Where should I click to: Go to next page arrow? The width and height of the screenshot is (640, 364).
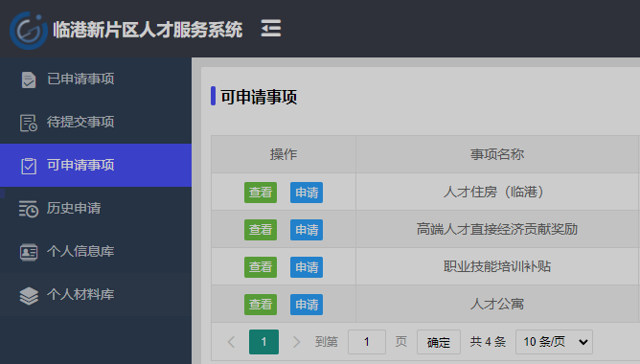tap(296, 342)
